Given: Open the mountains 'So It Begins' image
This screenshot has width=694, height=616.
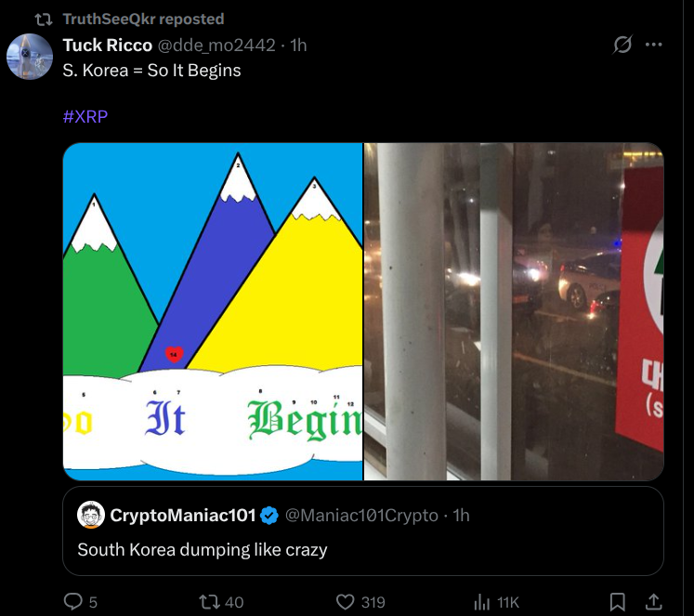Looking at the screenshot, I should (x=213, y=311).
